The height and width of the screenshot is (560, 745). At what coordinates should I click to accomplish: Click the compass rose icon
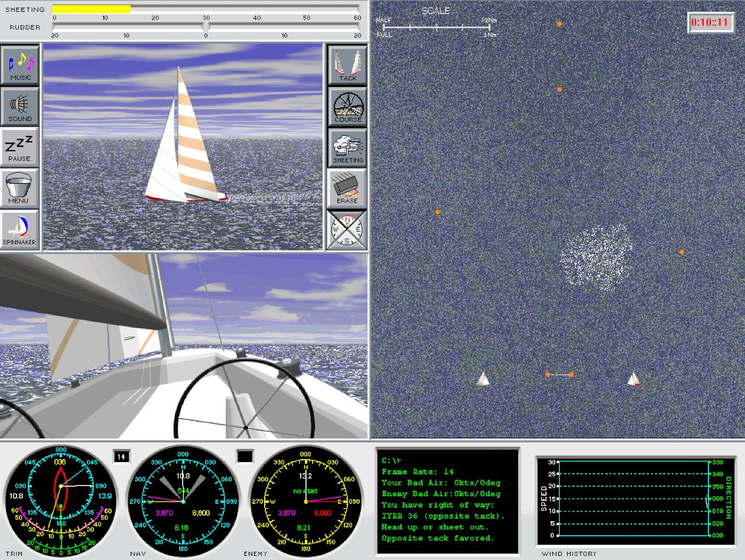click(x=347, y=229)
